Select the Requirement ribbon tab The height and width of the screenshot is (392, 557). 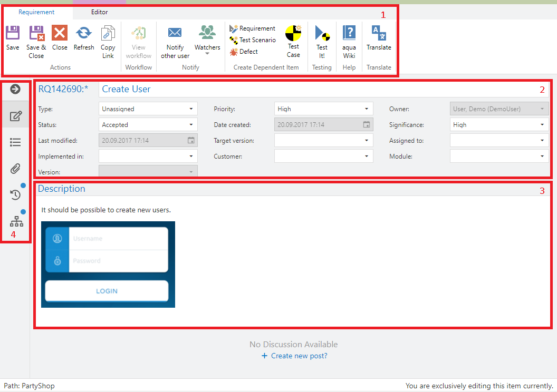click(x=36, y=12)
